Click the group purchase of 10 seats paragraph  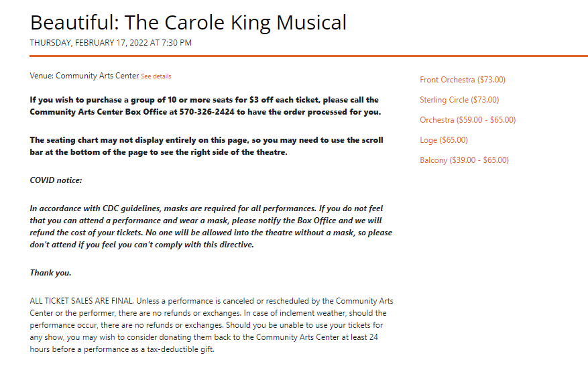pyautogui.click(x=205, y=106)
